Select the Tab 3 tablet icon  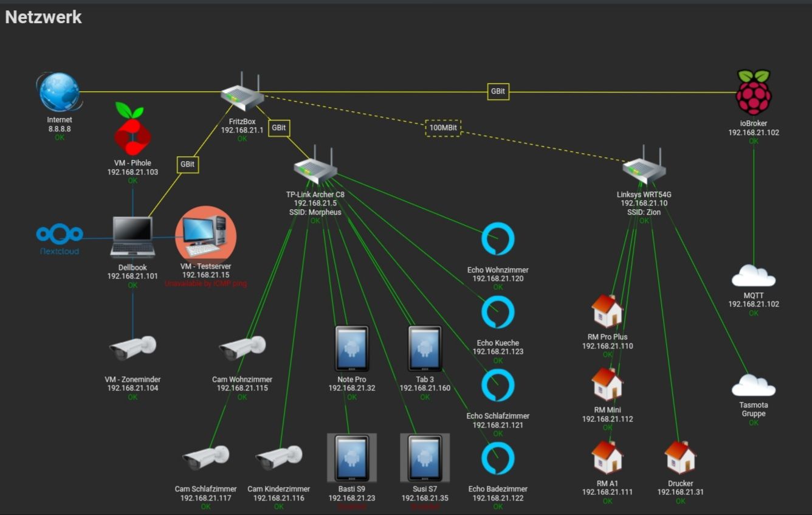coord(425,349)
